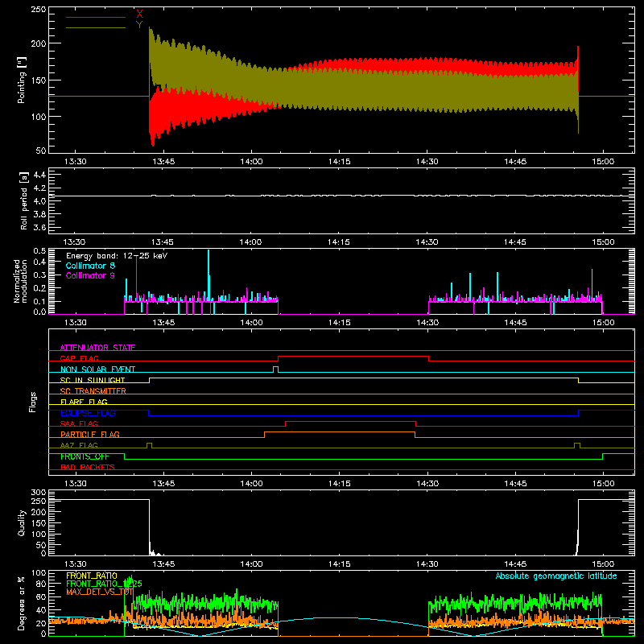Click the tallest cyan Collimator 8 spike
Screen dimensions: 644x644
[208, 275]
